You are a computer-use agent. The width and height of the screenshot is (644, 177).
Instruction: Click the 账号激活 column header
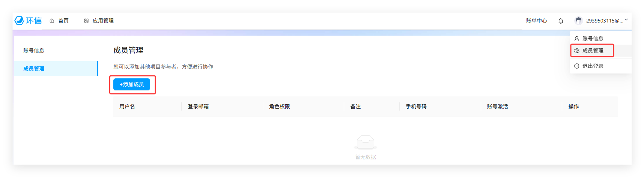coord(497,106)
